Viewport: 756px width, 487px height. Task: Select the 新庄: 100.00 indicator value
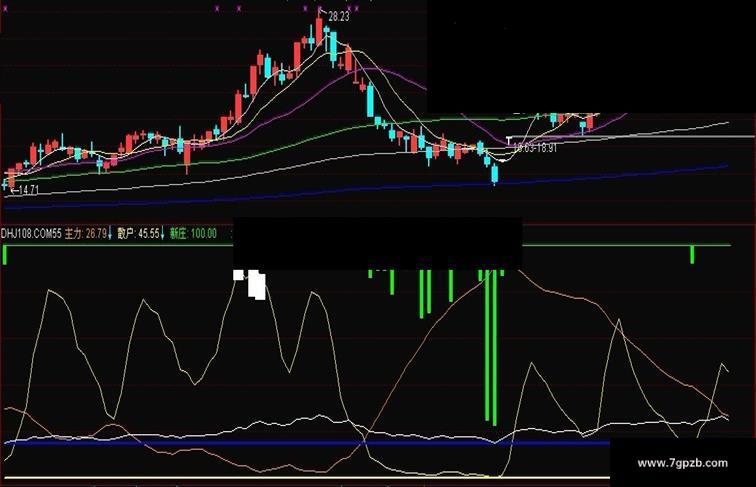(193, 234)
